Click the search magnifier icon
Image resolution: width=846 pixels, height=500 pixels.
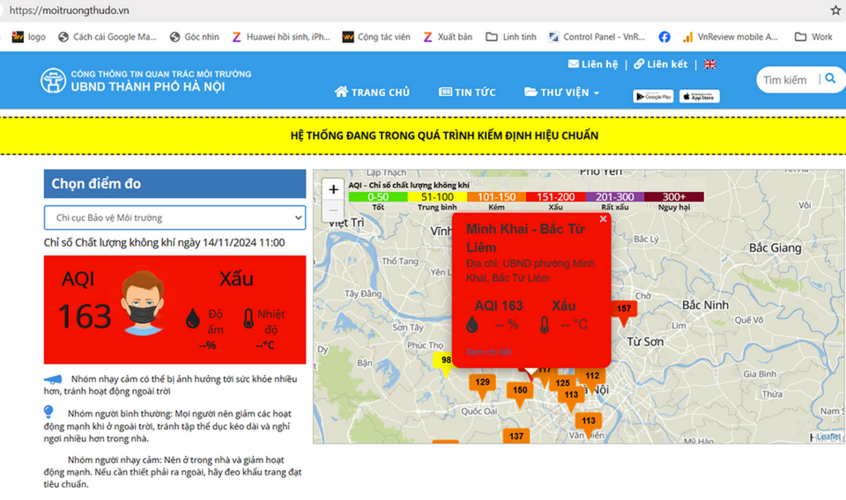[830, 79]
